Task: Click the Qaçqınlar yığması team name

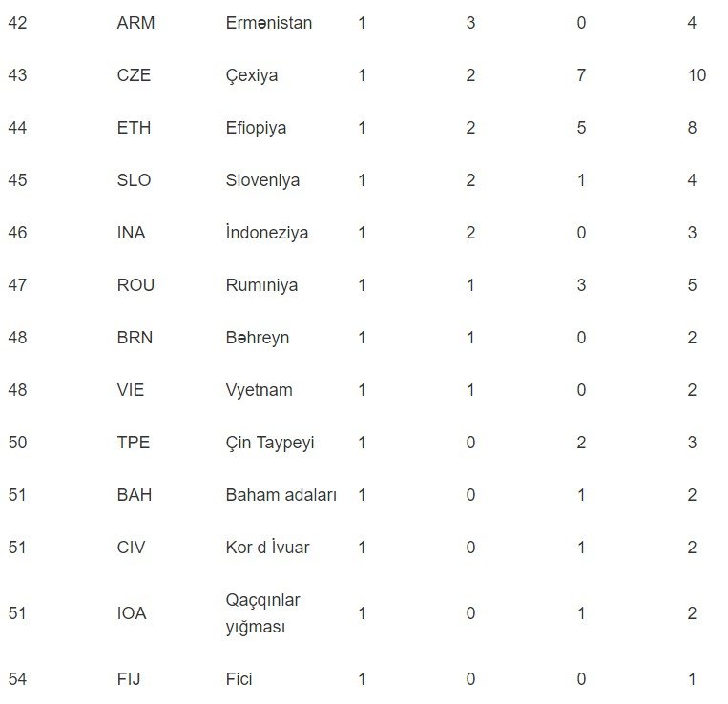Action: [262, 613]
